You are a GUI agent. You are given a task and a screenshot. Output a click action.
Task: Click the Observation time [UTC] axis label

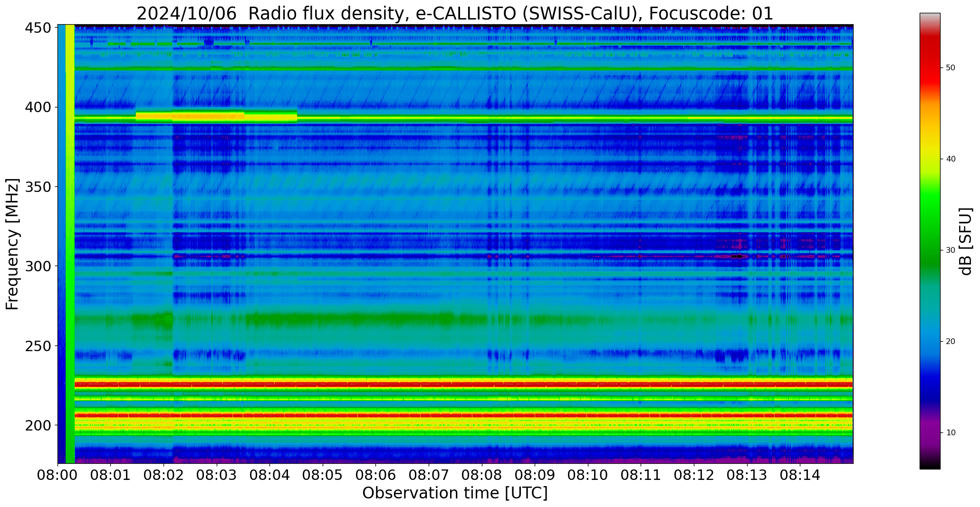[x=455, y=493]
